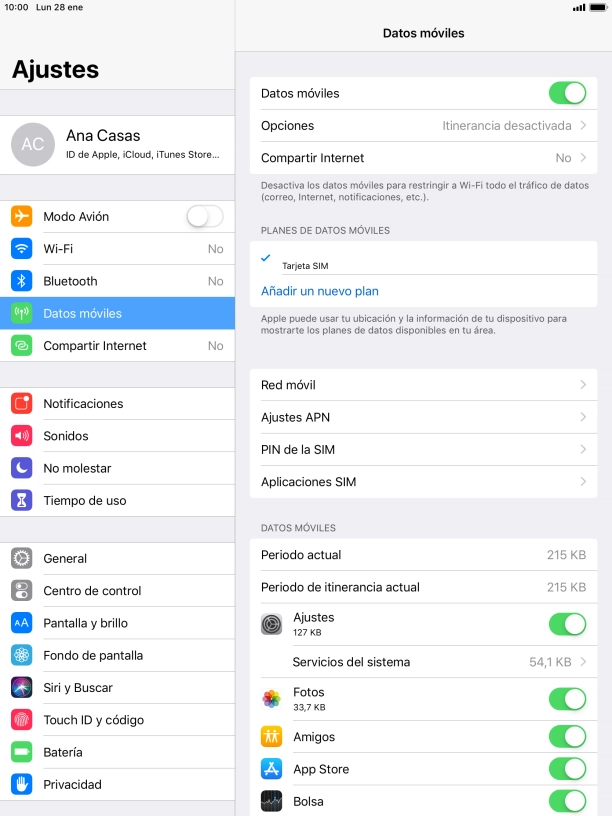This screenshot has width=612, height=816.
Task: Turn off the Datos móviles switch
Action: click(567, 93)
